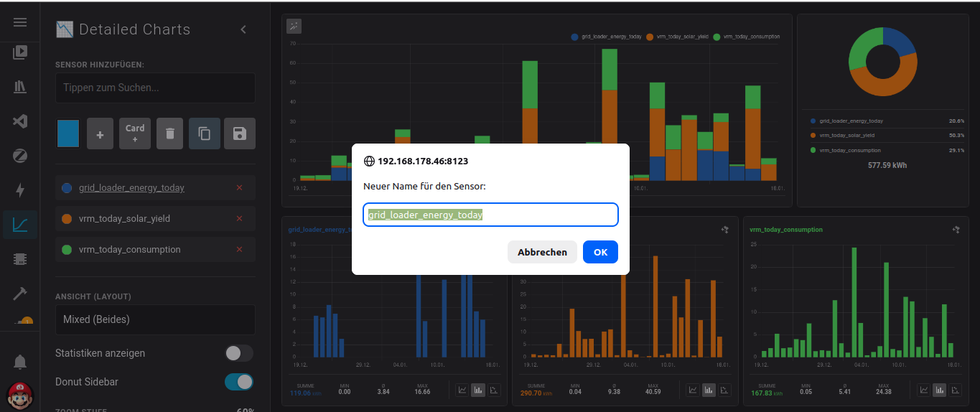
Task: Toggle the Statistiken anzeigen switch
Action: (238, 353)
